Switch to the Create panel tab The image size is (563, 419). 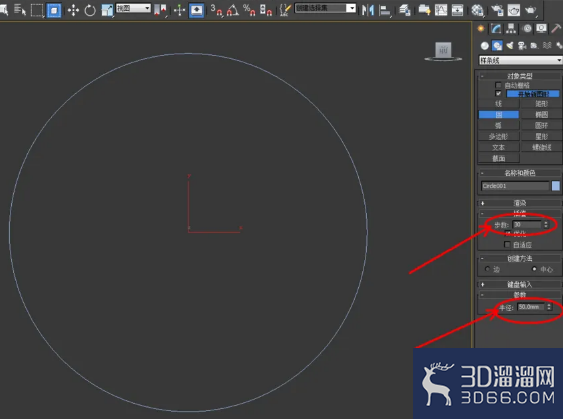point(481,28)
